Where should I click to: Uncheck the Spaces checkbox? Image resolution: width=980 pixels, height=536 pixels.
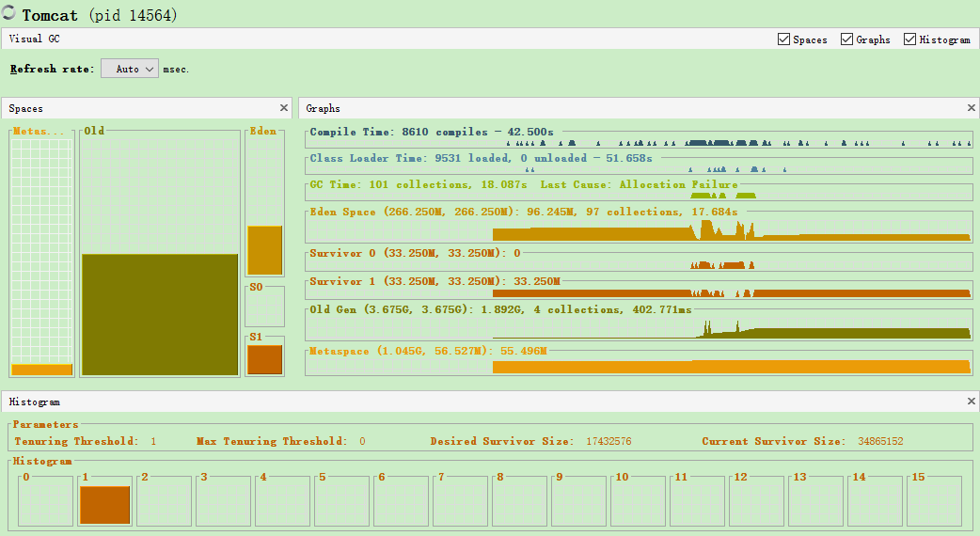pyautogui.click(x=783, y=39)
